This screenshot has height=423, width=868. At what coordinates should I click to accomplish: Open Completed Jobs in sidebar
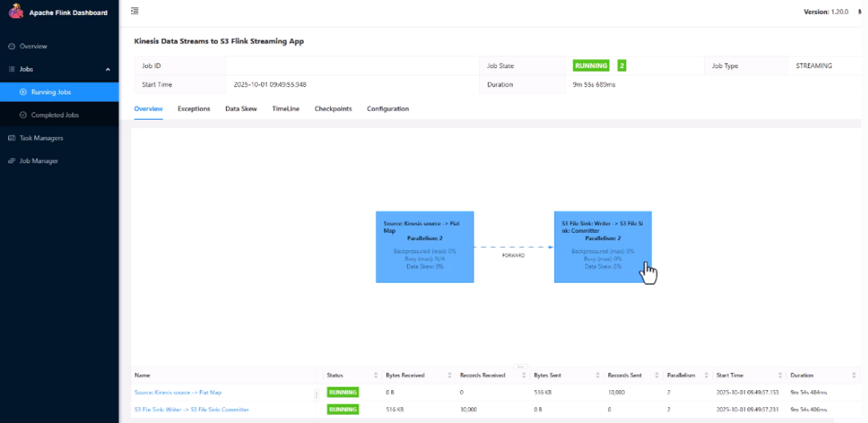point(55,115)
